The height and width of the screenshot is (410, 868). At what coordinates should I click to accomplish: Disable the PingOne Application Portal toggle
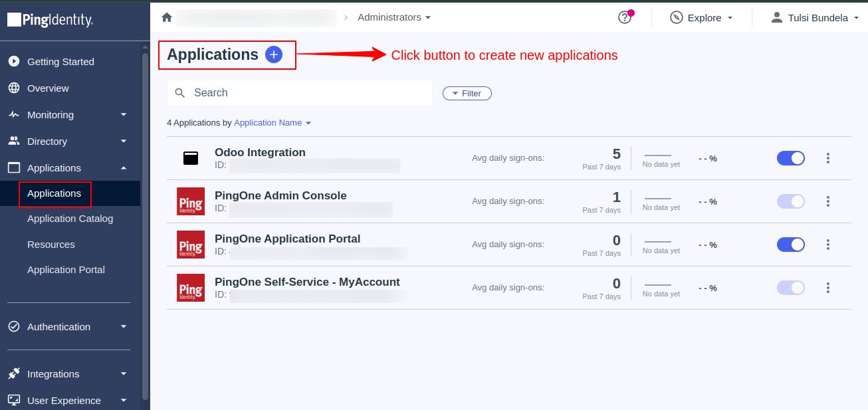pyautogui.click(x=791, y=245)
